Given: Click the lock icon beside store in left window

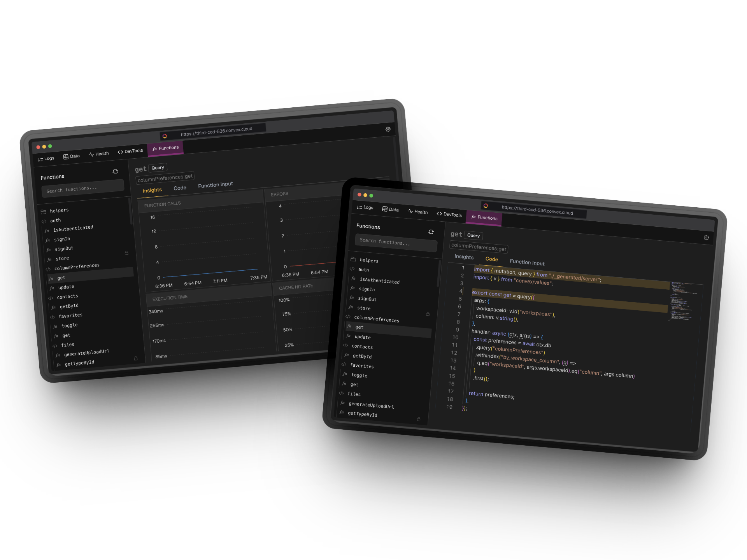Looking at the screenshot, I should pyautogui.click(x=126, y=253).
